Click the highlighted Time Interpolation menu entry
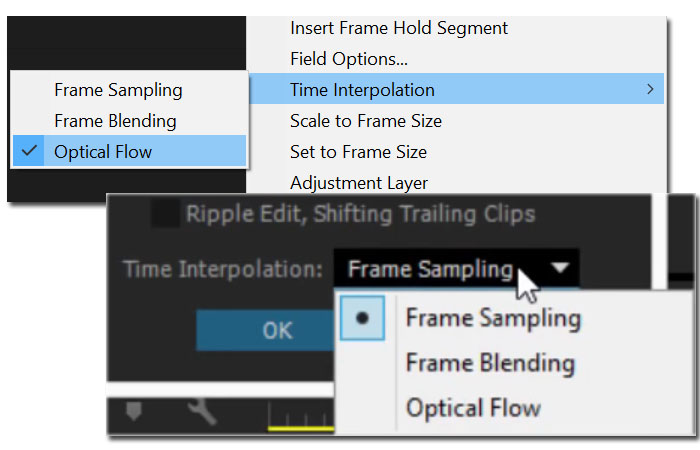 coord(362,90)
